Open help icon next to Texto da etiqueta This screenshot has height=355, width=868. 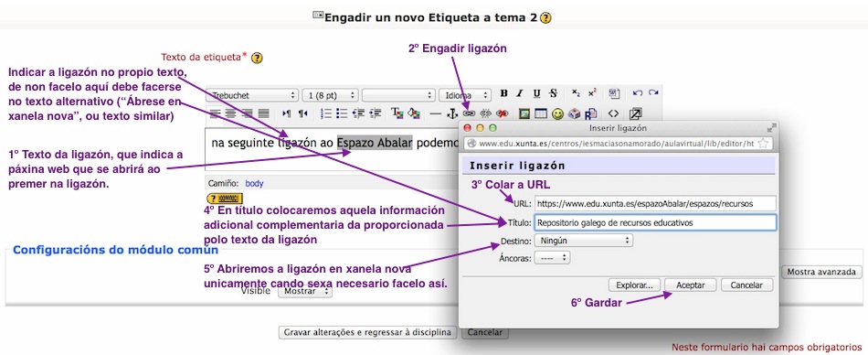[257, 58]
